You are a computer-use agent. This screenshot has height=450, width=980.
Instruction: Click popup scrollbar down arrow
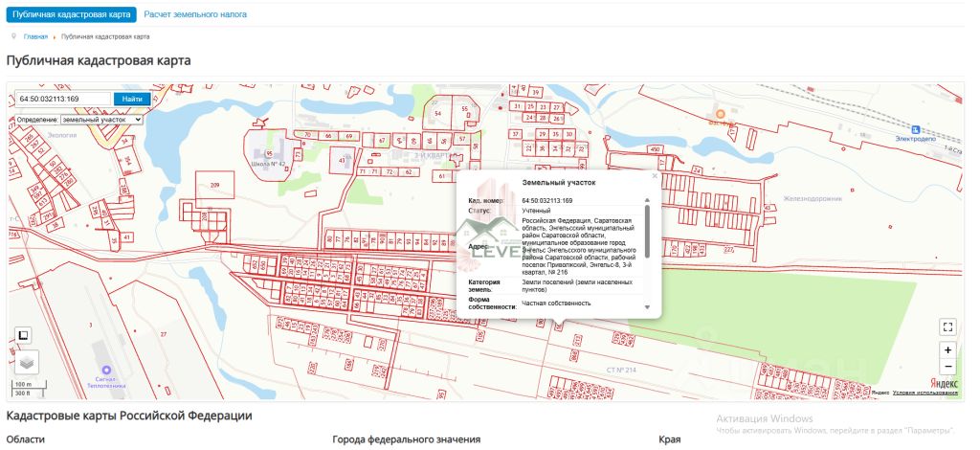pos(647,307)
